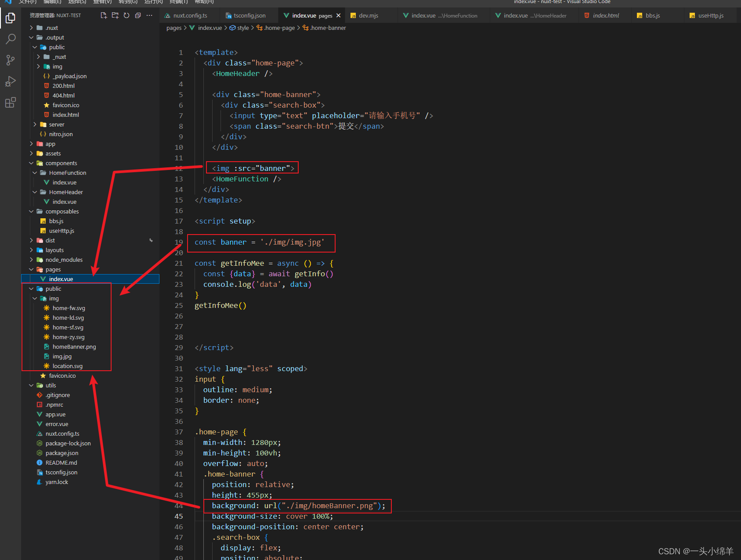
Task: Open error.vue file
Action: pyautogui.click(x=57, y=424)
